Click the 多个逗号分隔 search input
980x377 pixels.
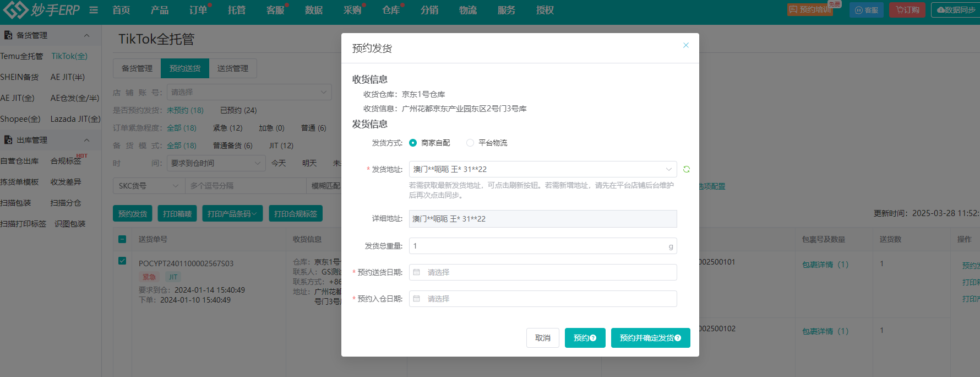pyautogui.click(x=245, y=186)
